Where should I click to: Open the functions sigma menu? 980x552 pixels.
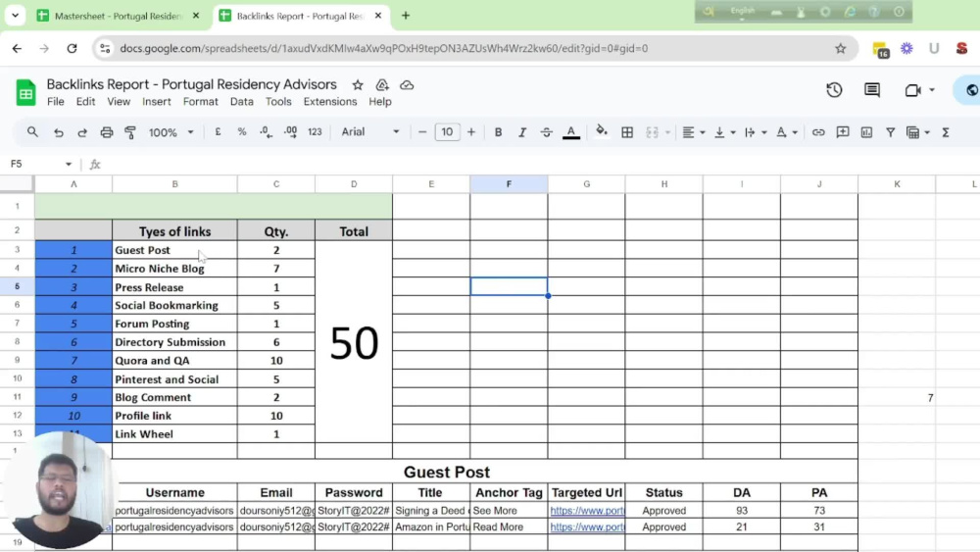pos(946,132)
